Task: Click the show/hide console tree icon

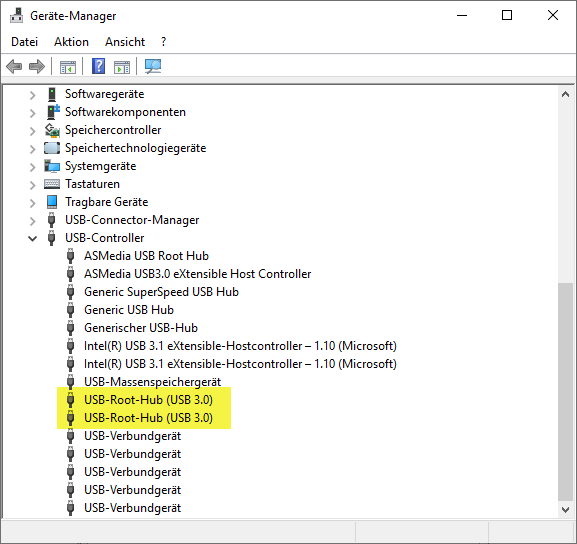Action: 68,67
